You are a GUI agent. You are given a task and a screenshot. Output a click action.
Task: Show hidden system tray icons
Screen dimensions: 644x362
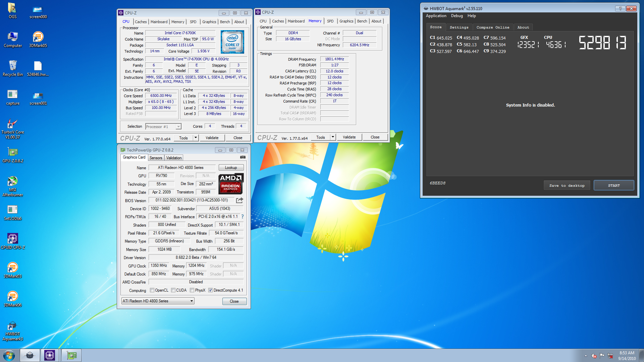click(x=586, y=356)
